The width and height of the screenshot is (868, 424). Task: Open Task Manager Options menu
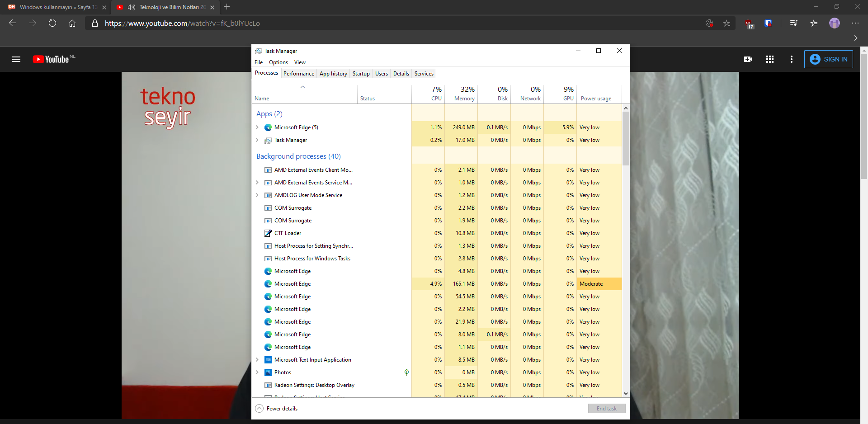[278, 62]
